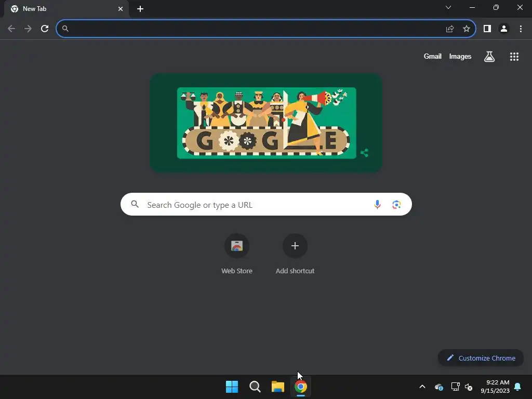Open the notifications bell
This screenshot has height=399, width=532.
point(518,387)
